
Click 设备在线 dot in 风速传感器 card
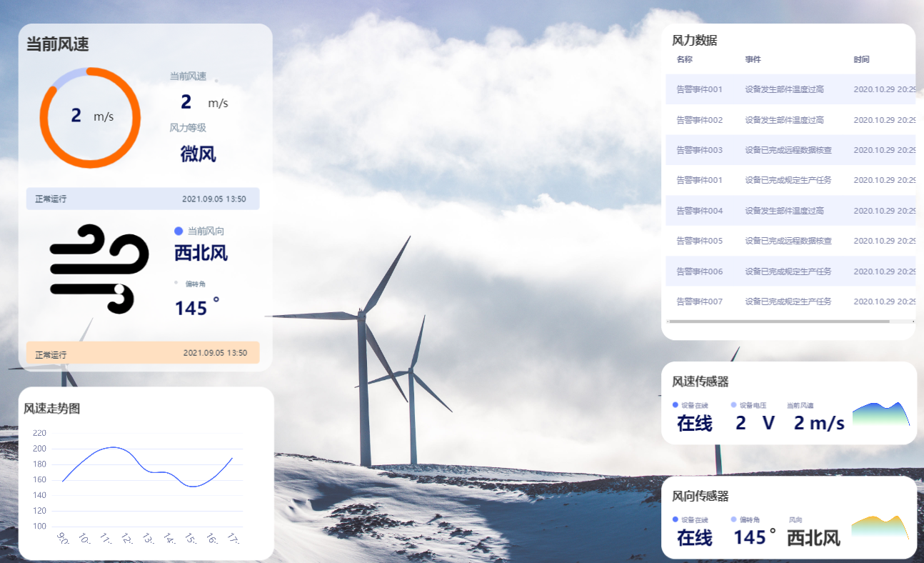pos(676,405)
